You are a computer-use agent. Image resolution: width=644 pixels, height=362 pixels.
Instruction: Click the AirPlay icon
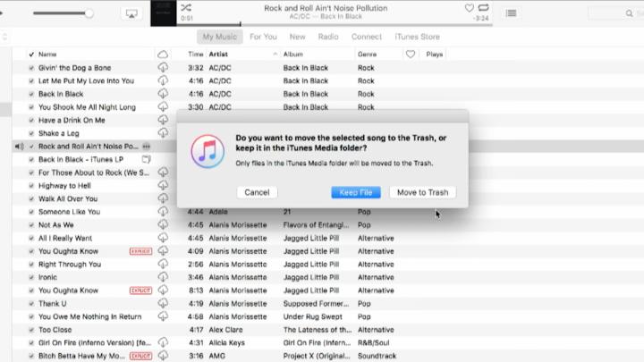pyautogui.click(x=131, y=13)
